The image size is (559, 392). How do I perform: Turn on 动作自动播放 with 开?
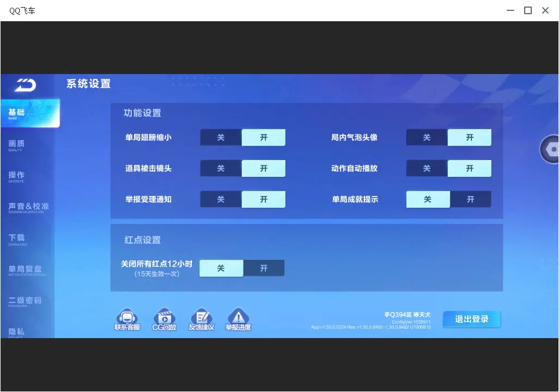[x=470, y=168]
